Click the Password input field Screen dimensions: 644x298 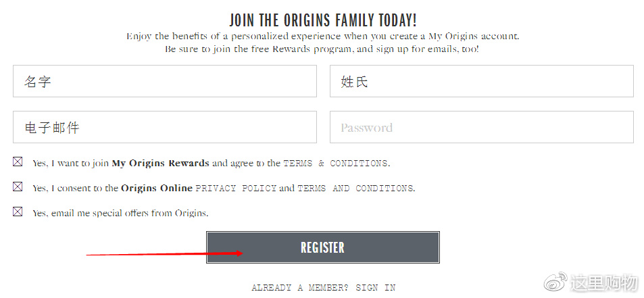[x=481, y=127]
